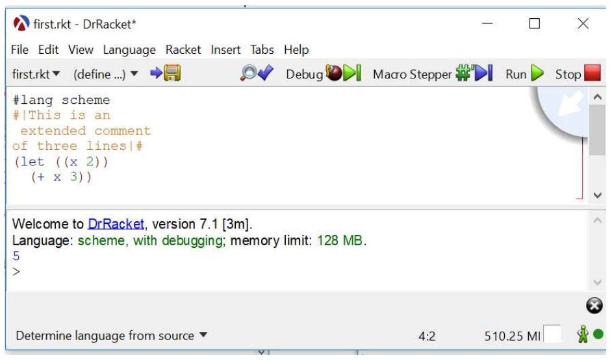This screenshot has width=612, height=364.
Task: Follow the DrRacket hyperlink in welcome message
Action: (116, 224)
